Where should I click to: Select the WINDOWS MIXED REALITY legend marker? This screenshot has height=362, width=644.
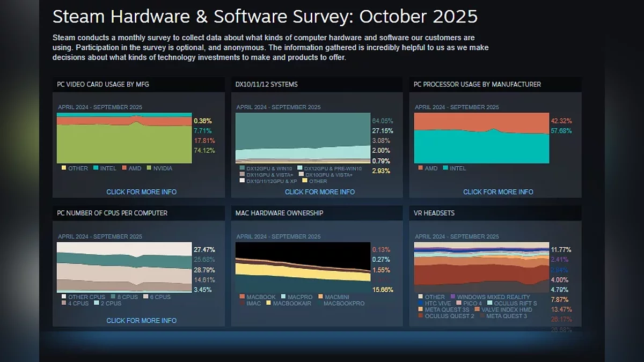[453, 297]
